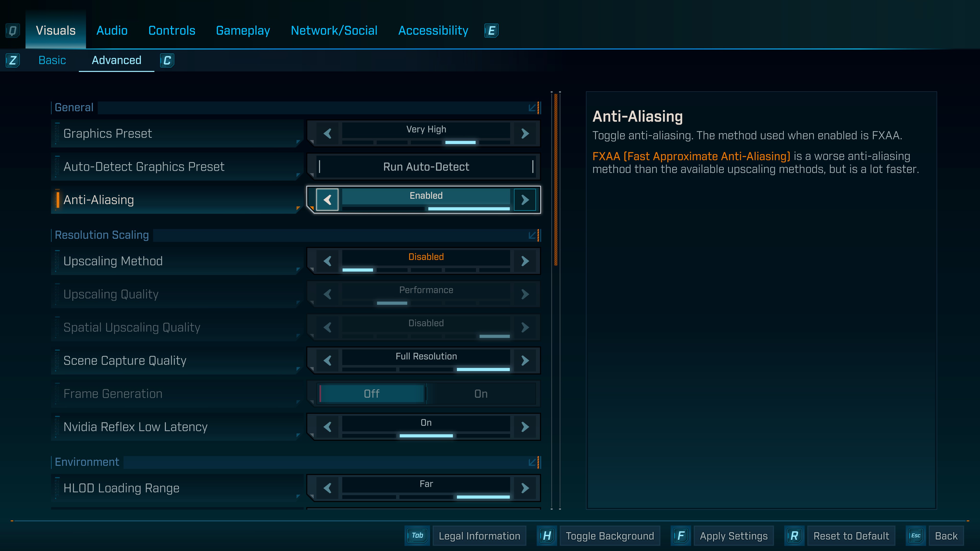The width and height of the screenshot is (980, 551).
Task: Click right arrow for Graphics Preset
Action: pyautogui.click(x=525, y=133)
